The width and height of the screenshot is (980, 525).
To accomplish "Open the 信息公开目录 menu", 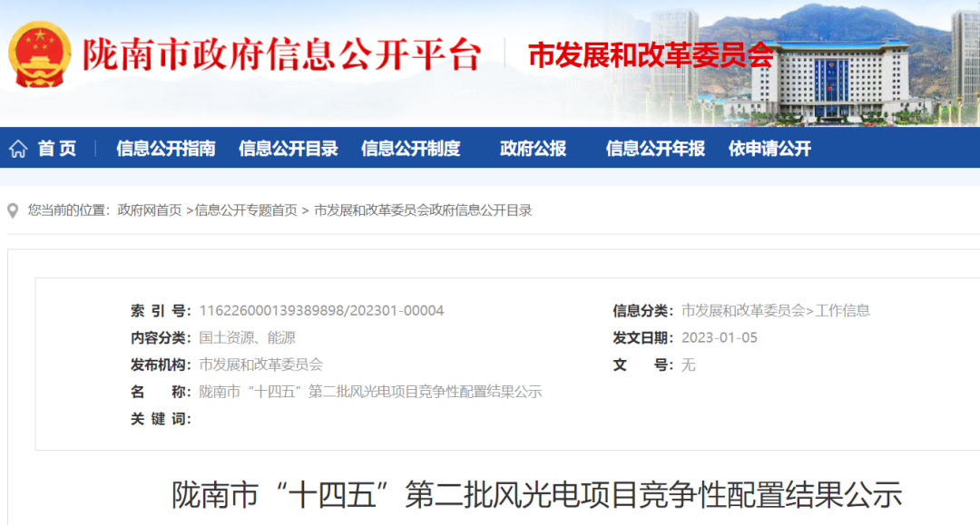I will pos(289,148).
